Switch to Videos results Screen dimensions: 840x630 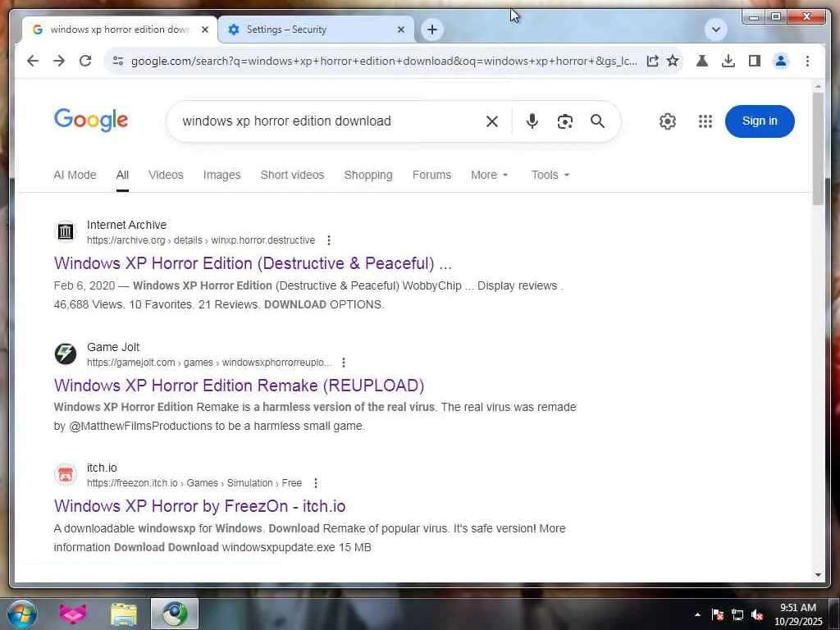[166, 176]
